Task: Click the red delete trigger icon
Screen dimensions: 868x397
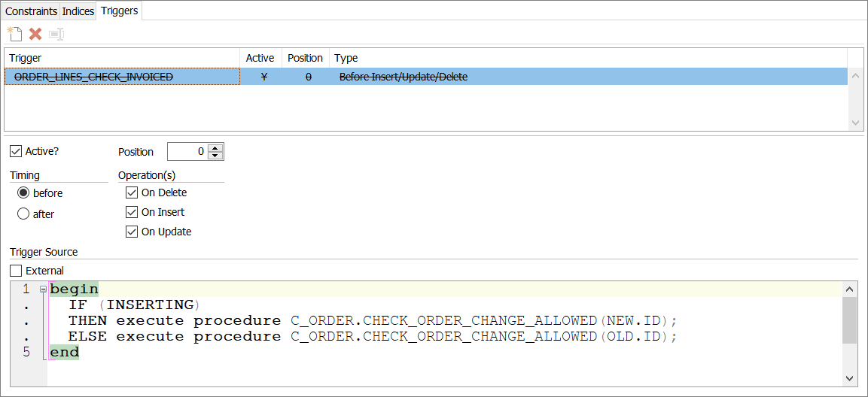Action: pos(35,34)
